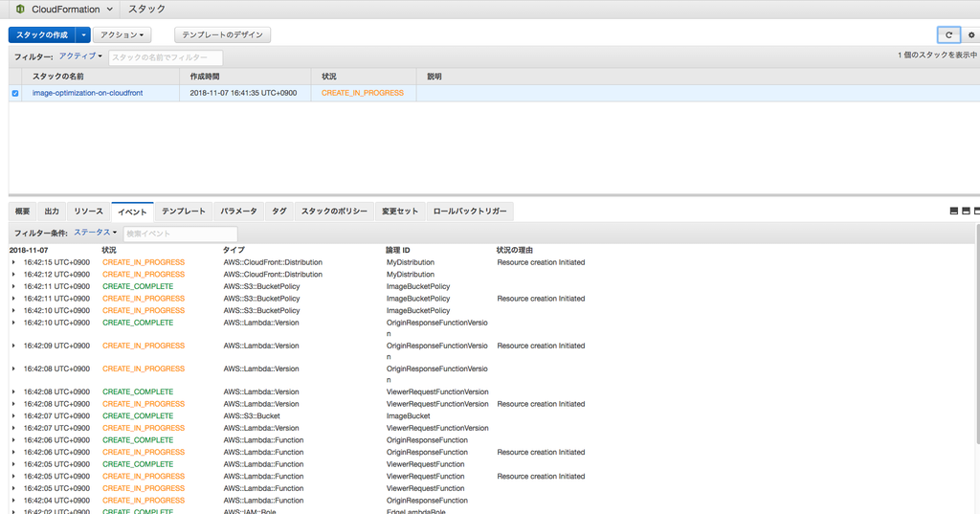Choose the half-split pane layout icon
980x514 pixels.
[x=966, y=211]
